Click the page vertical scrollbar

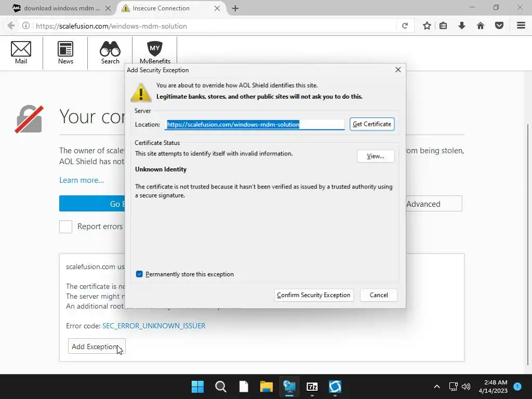[528, 244]
